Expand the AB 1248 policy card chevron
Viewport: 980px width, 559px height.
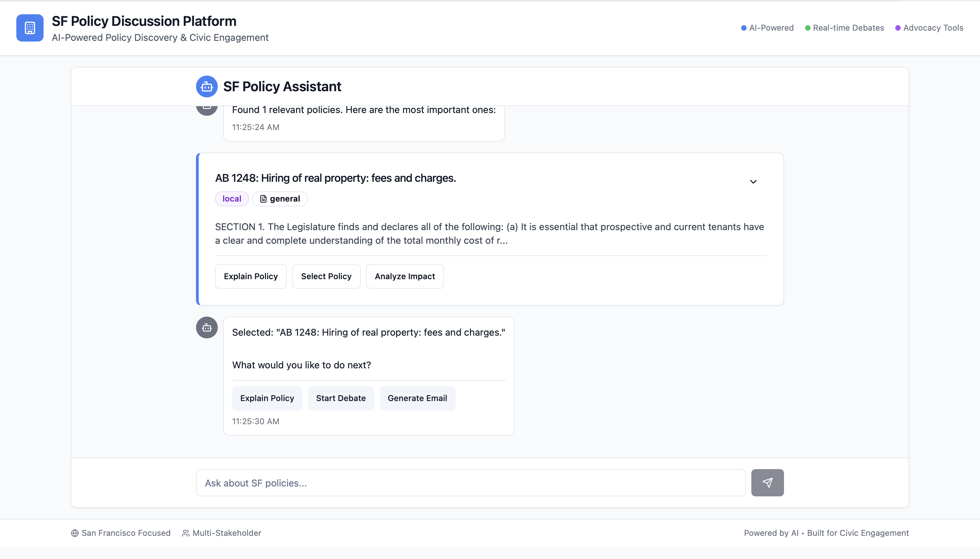(x=753, y=181)
